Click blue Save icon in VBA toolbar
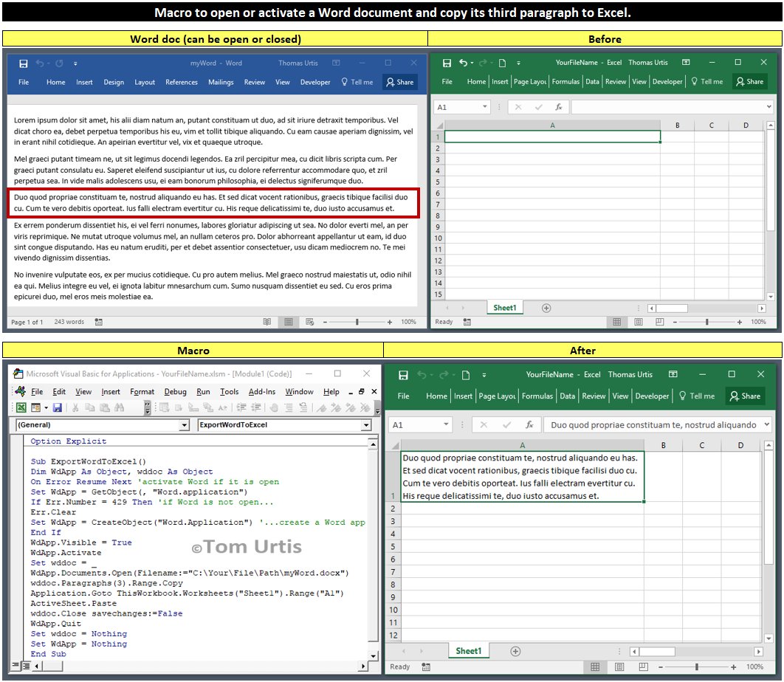784x682 pixels. tap(58, 407)
